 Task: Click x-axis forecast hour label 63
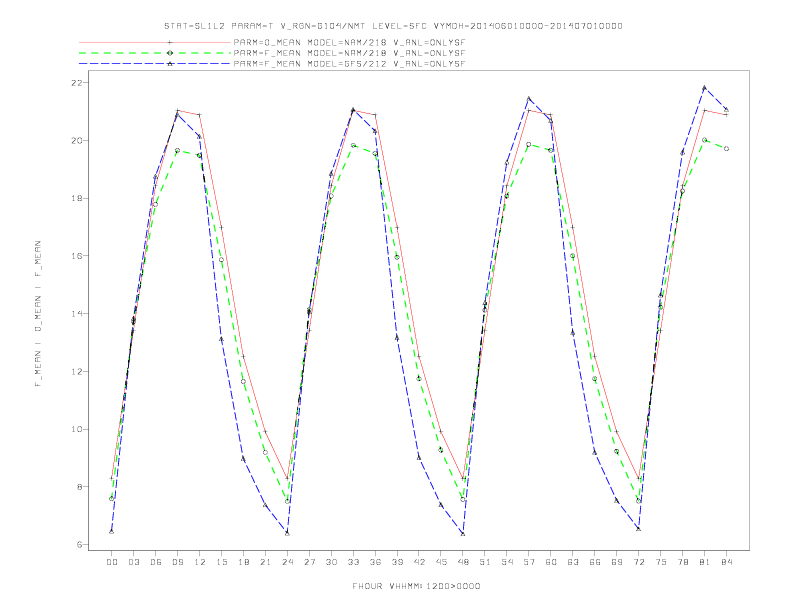573,562
